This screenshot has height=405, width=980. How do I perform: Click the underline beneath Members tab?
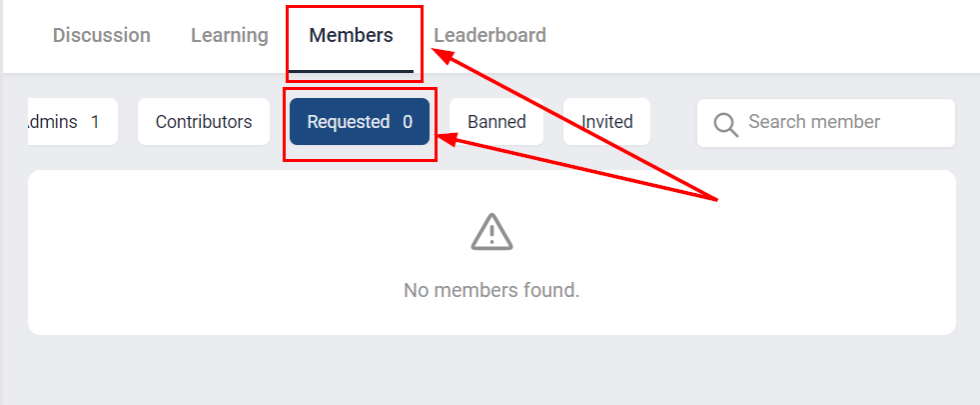[x=351, y=70]
